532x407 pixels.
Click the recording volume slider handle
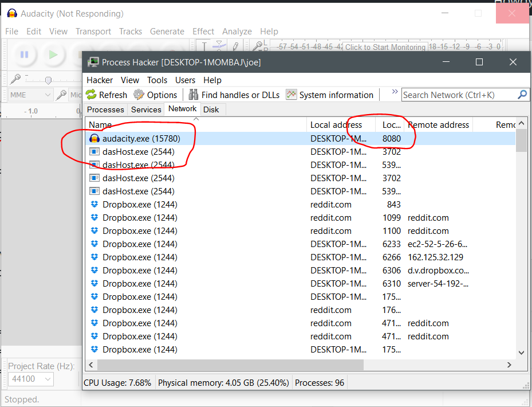48,80
